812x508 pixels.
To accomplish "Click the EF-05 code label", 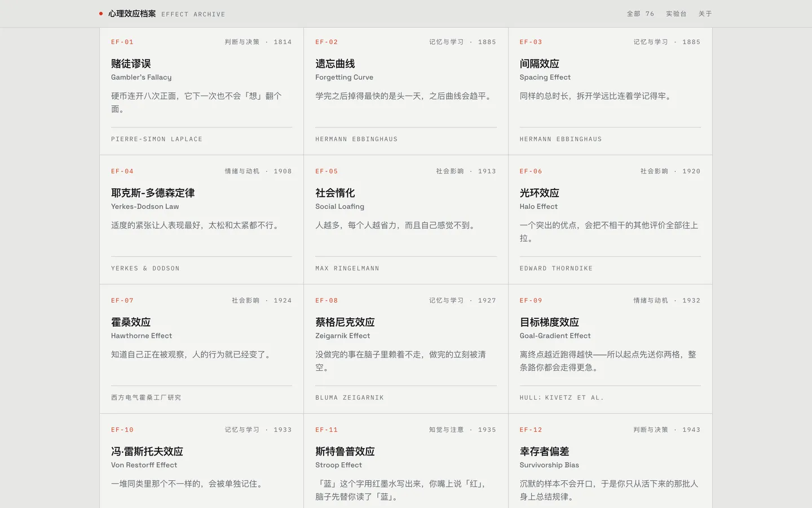I will coord(326,171).
